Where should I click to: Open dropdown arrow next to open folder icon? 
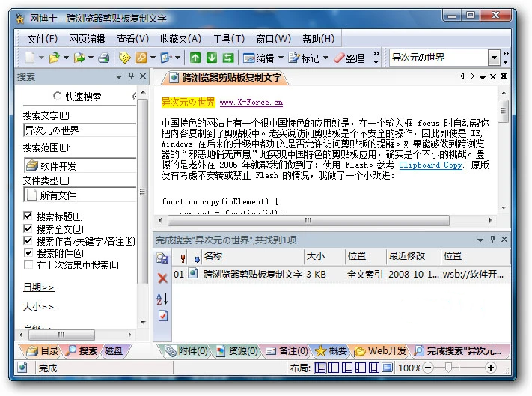(66, 58)
